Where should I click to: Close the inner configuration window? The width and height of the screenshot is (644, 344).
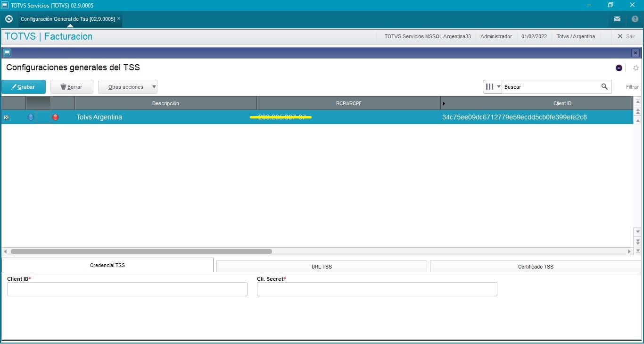[636, 53]
